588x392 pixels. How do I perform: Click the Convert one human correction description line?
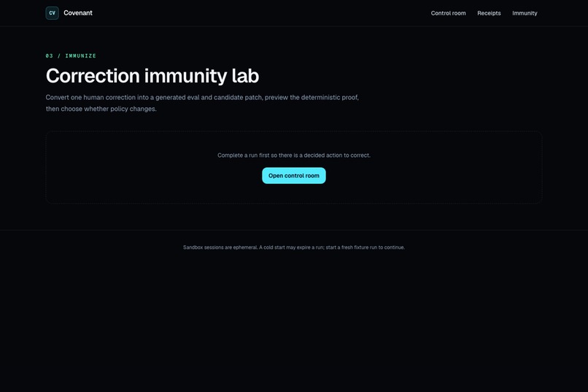tap(202, 98)
